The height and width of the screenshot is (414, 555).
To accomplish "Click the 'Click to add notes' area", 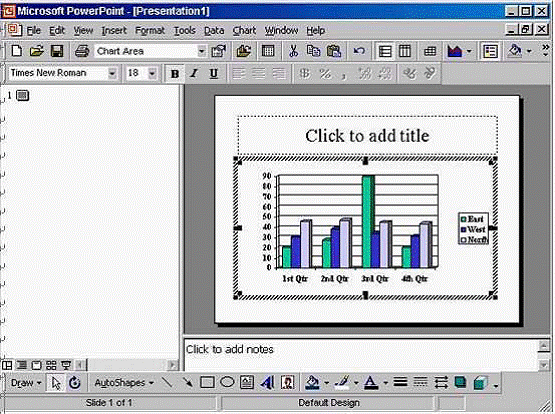I will tap(361, 355).
